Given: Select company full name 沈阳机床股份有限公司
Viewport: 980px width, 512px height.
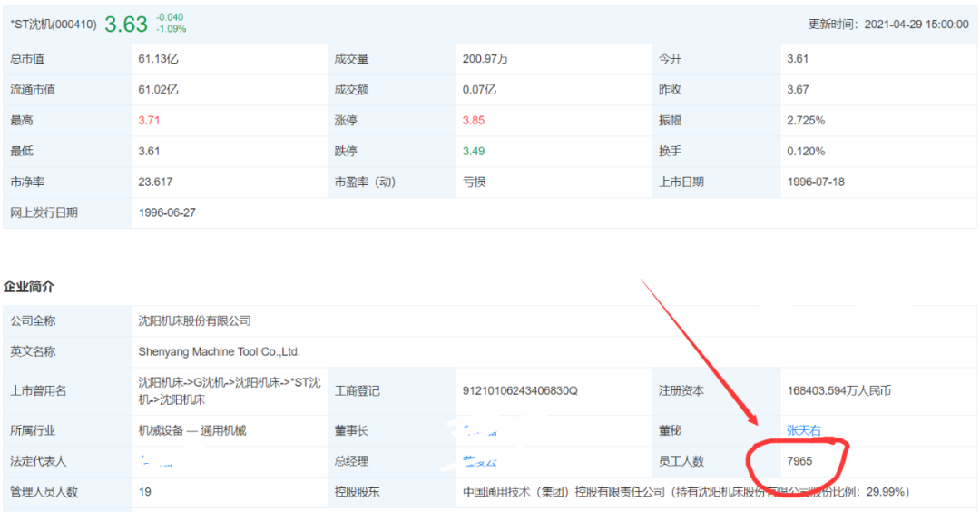Looking at the screenshot, I should tap(194, 320).
